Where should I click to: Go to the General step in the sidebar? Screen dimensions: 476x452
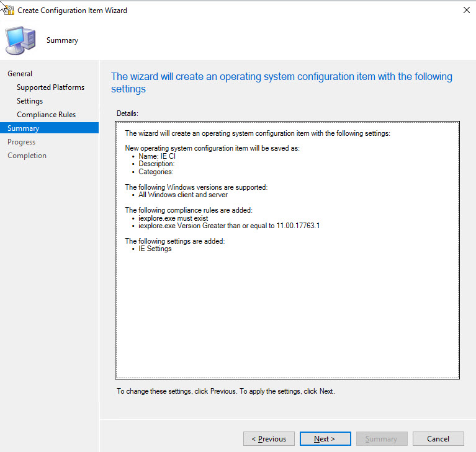20,74
